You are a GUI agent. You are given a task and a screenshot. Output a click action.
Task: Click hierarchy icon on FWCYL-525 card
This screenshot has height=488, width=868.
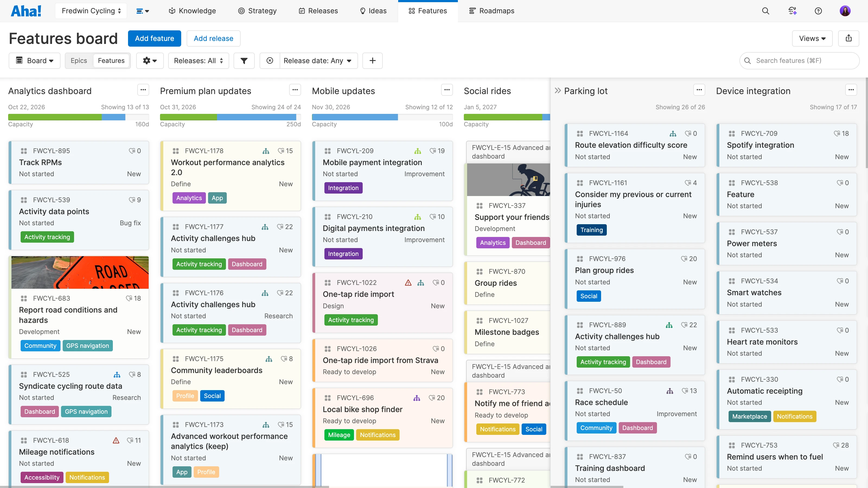click(117, 374)
